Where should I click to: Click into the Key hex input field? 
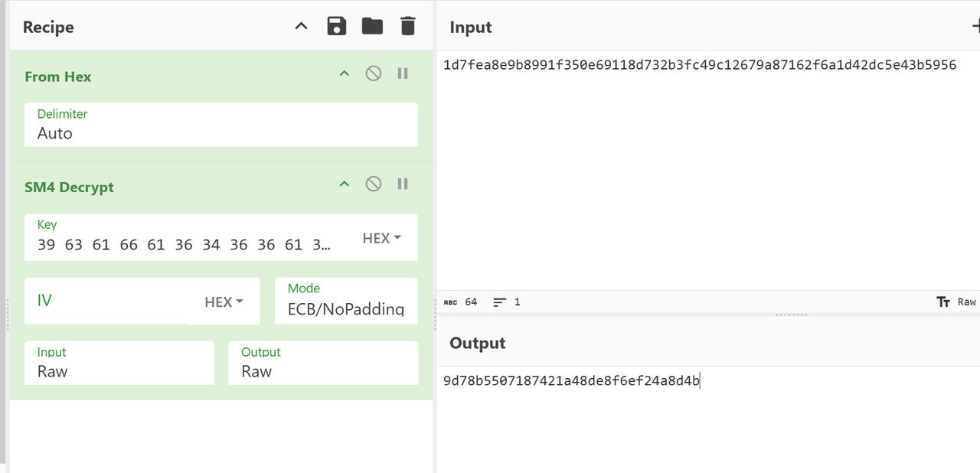[184, 244]
